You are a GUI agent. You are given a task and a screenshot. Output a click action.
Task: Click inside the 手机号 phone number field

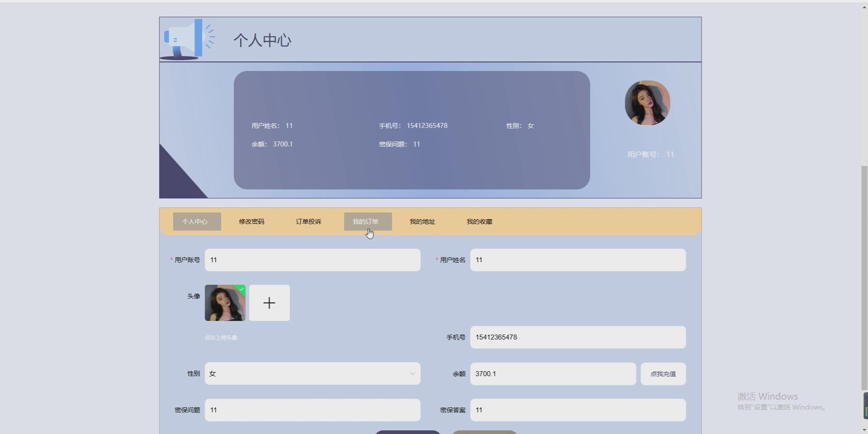[x=578, y=337]
